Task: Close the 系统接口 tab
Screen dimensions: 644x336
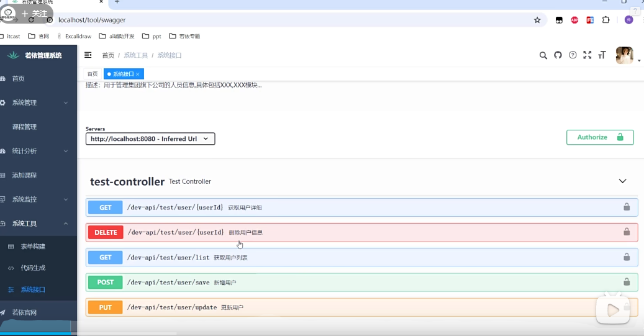Action: tap(138, 75)
